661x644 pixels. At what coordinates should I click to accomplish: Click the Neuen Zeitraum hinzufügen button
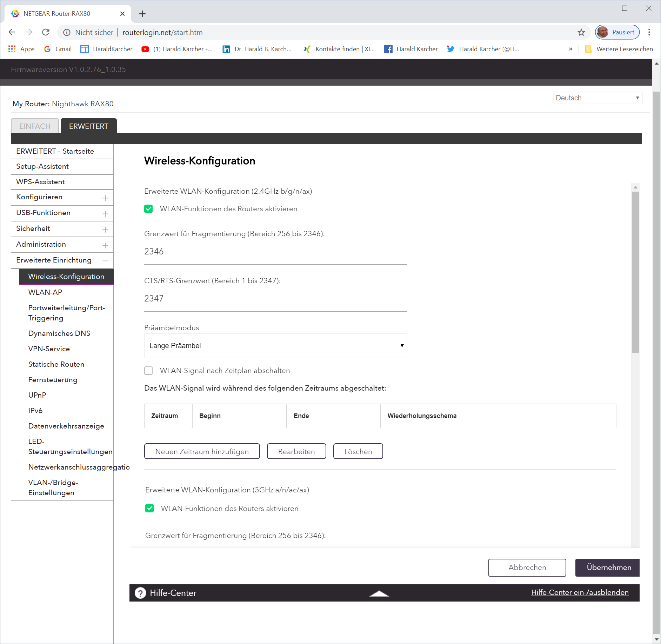(x=202, y=451)
